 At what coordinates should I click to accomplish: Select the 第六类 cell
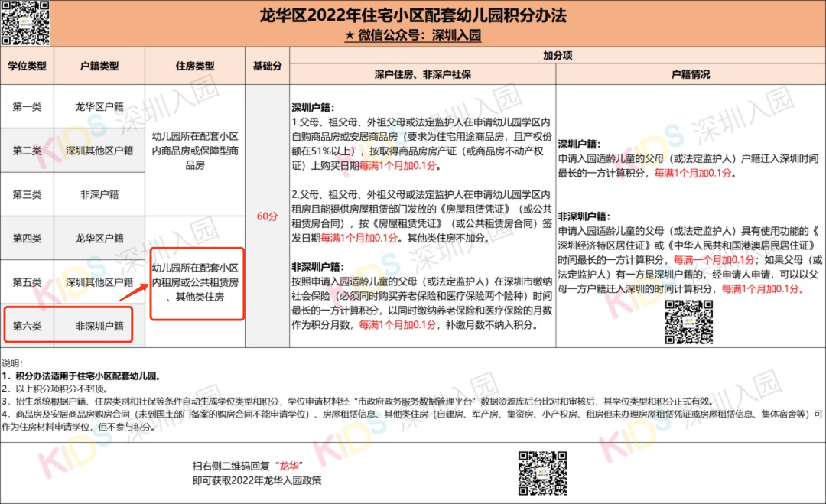tap(27, 326)
